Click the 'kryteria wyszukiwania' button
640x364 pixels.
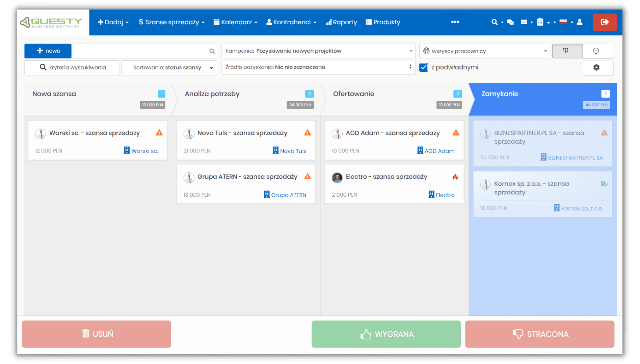[x=72, y=67]
